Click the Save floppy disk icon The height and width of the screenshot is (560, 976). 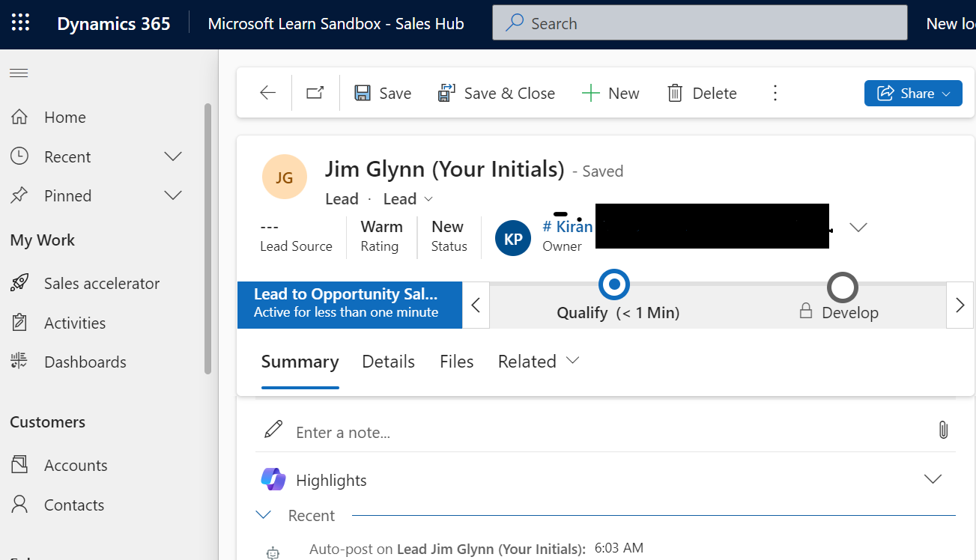[x=363, y=93]
